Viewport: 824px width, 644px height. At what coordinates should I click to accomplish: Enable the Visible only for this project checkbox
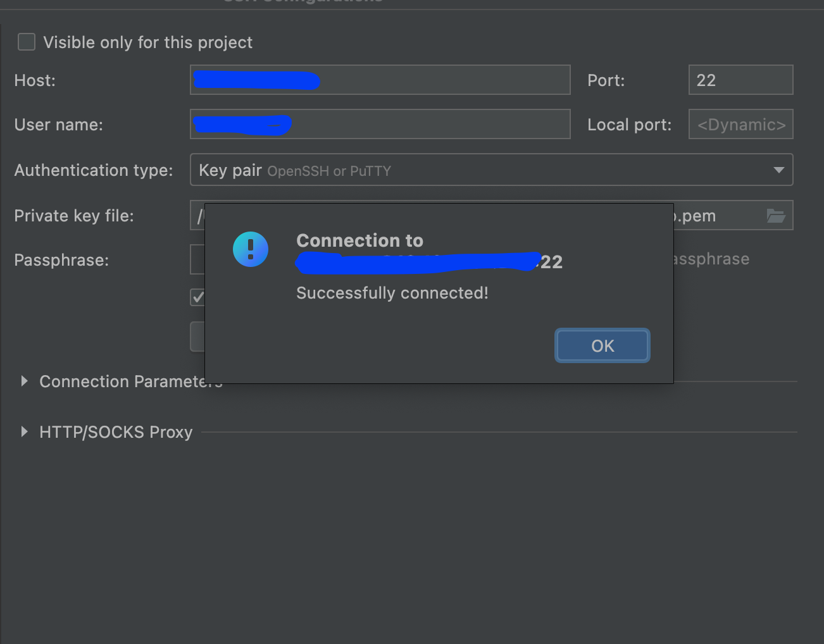(27, 42)
